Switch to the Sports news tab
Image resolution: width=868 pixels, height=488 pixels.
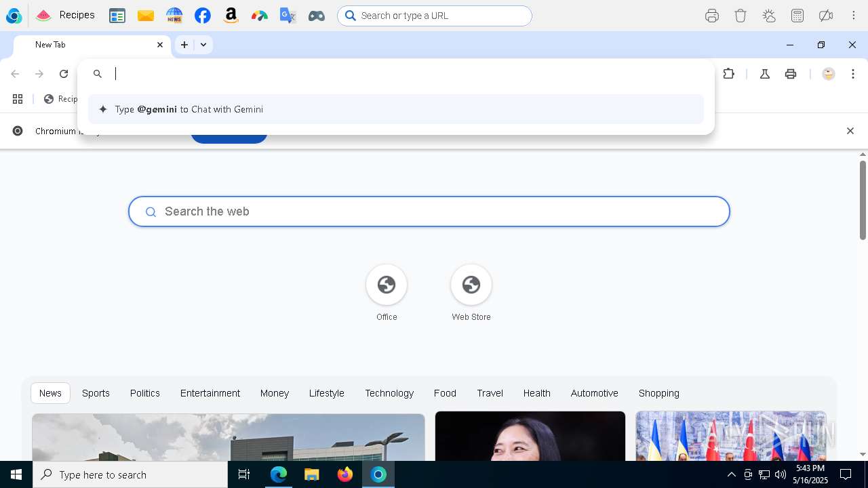click(x=96, y=393)
